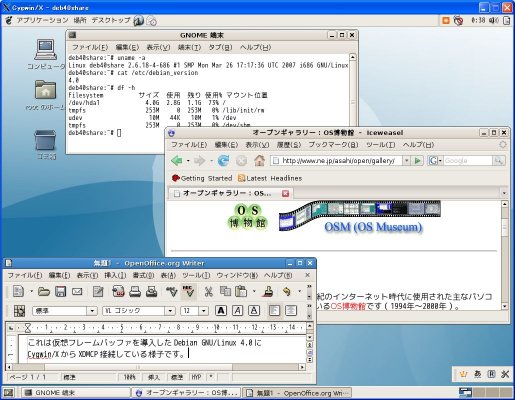Expand the New document dropdown arrow
Viewport: 515px width, 400px height.
[31, 292]
